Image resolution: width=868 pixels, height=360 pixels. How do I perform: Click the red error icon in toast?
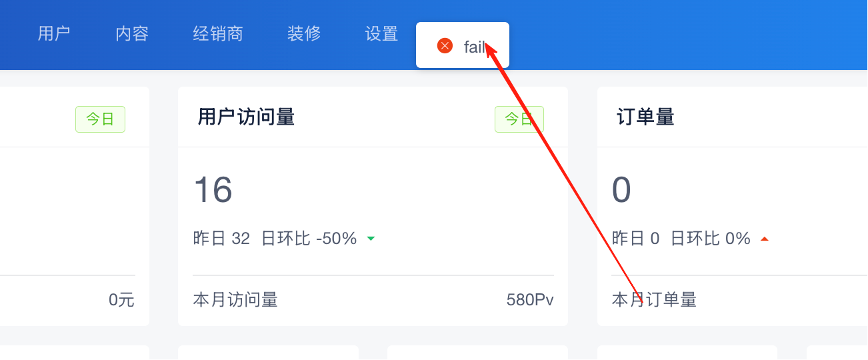tap(445, 45)
